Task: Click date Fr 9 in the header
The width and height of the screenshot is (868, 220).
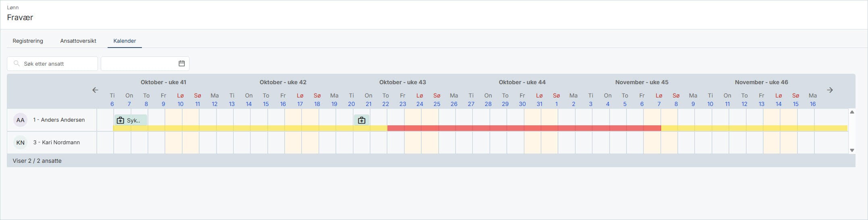Action: pos(163,100)
